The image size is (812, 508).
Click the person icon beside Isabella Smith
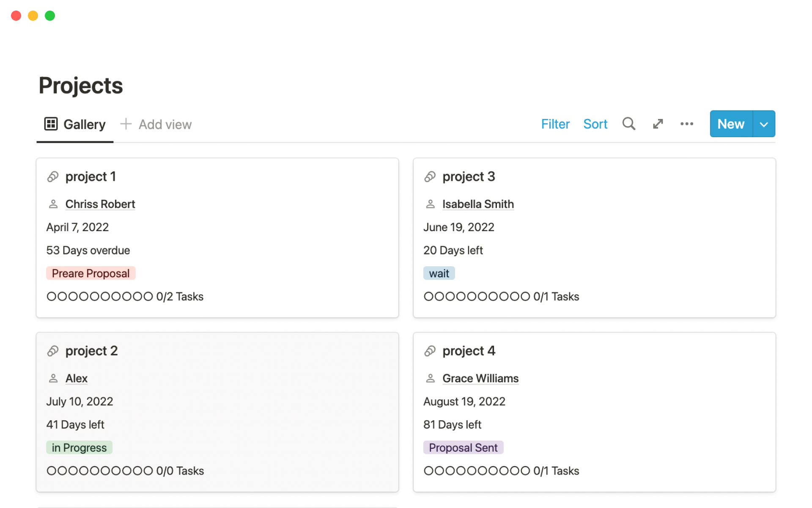click(430, 204)
